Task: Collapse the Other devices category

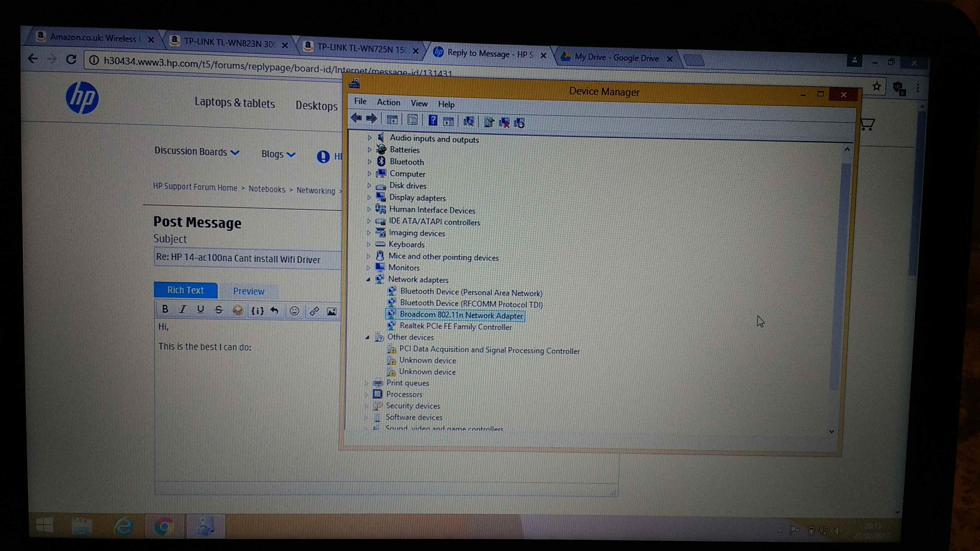Action: tap(367, 337)
